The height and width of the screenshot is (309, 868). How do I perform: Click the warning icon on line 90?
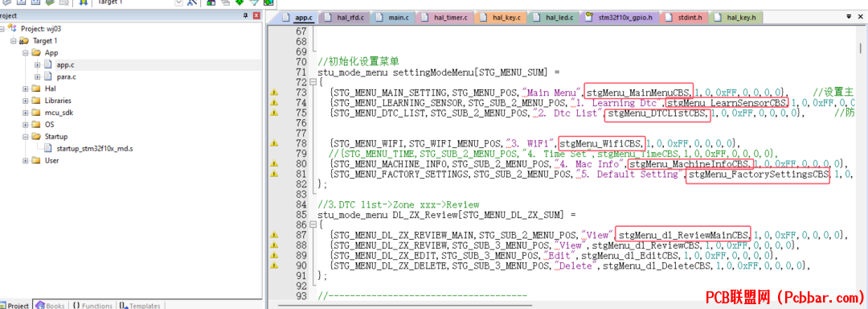click(x=273, y=266)
